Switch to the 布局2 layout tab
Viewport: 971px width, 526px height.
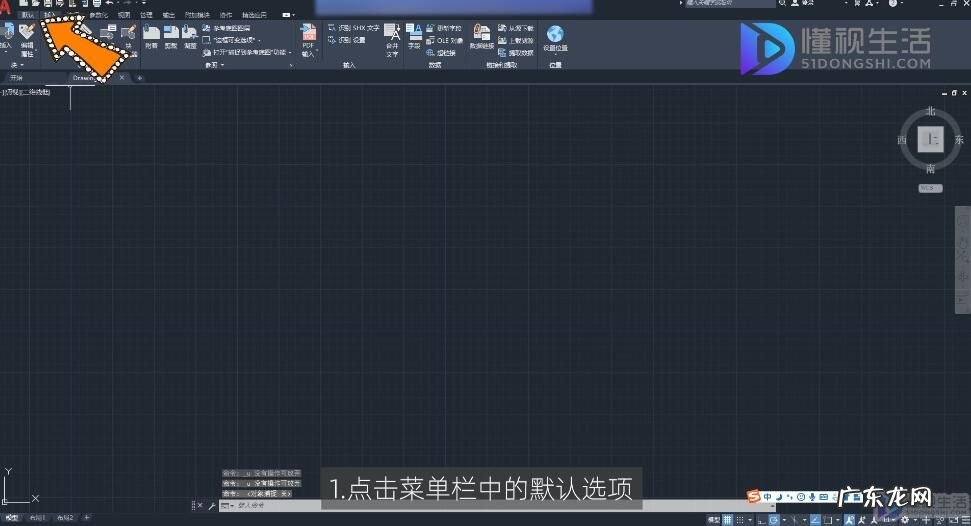pyautogui.click(x=65, y=518)
